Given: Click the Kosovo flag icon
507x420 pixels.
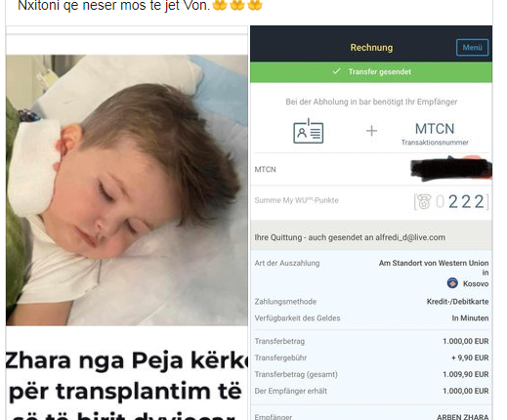Looking at the screenshot, I should (x=452, y=283).
